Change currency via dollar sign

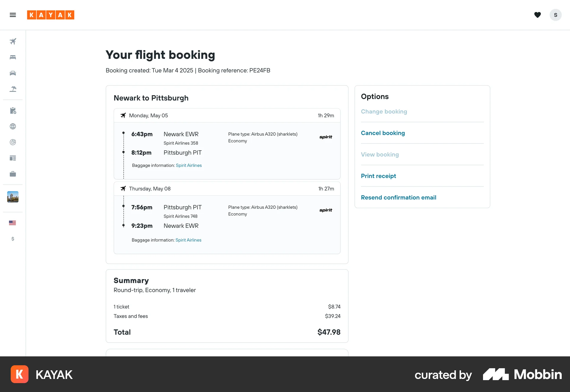(13, 239)
